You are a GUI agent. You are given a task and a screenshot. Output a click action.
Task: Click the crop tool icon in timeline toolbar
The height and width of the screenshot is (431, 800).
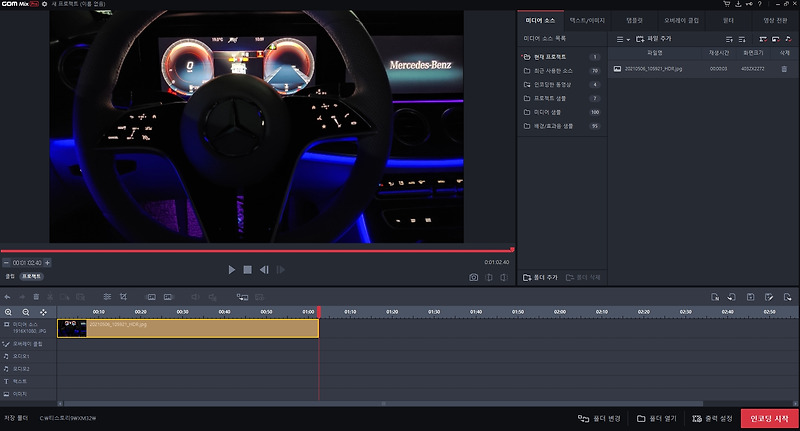pos(123,296)
